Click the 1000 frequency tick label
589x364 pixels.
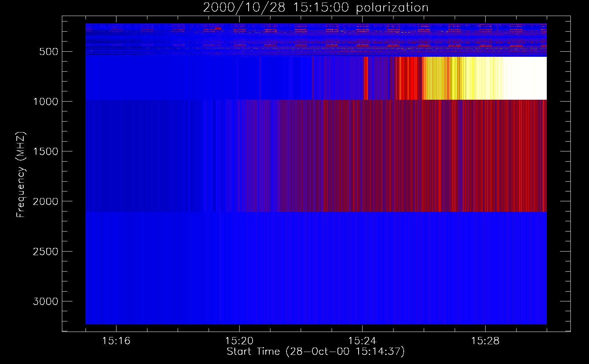pos(46,102)
